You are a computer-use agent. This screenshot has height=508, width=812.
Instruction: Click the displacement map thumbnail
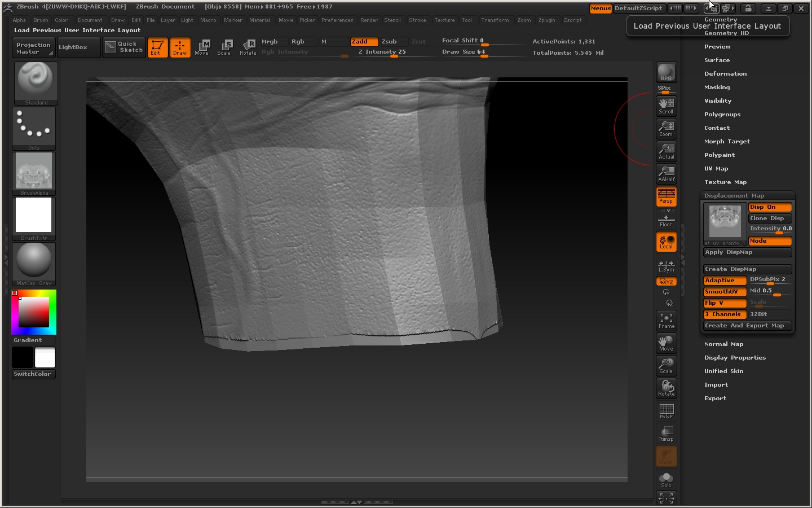pos(725,221)
